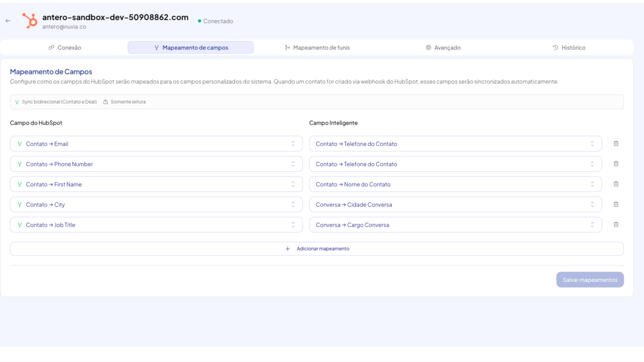Open the Avançado tab
The width and height of the screenshot is (644, 362).
tap(443, 48)
